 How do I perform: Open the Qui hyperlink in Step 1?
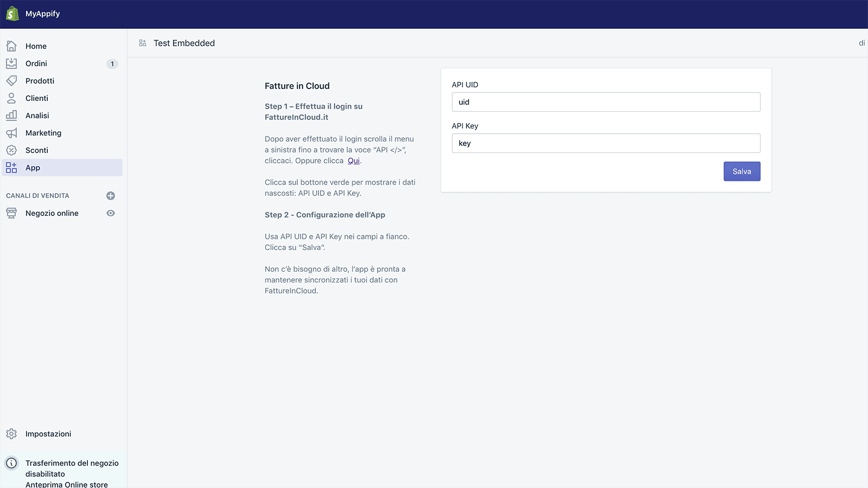354,160
